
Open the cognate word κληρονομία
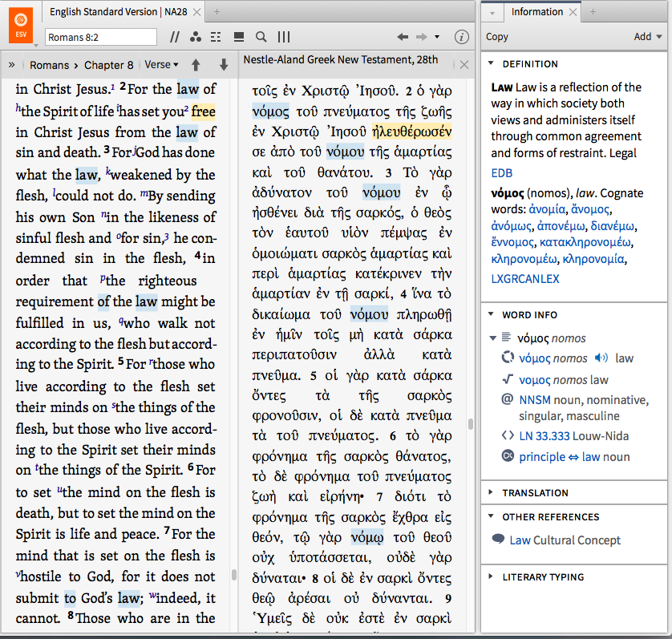pos(593,259)
